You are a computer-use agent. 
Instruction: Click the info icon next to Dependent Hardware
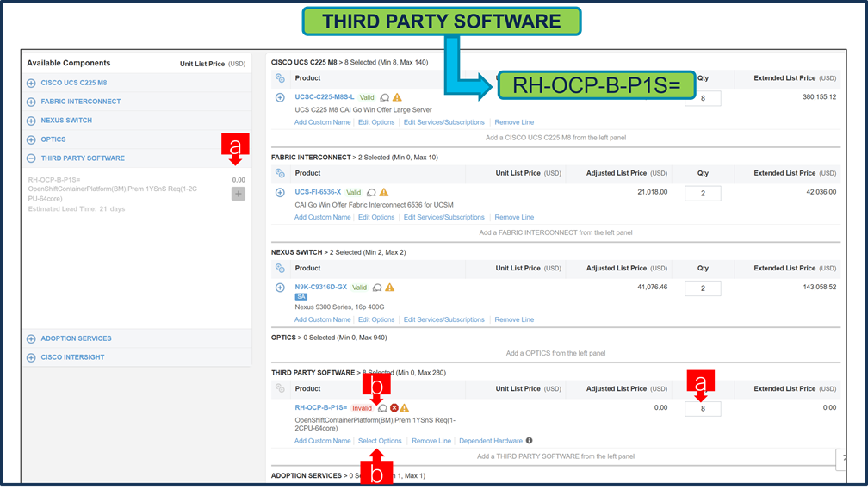tap(530, 440)
